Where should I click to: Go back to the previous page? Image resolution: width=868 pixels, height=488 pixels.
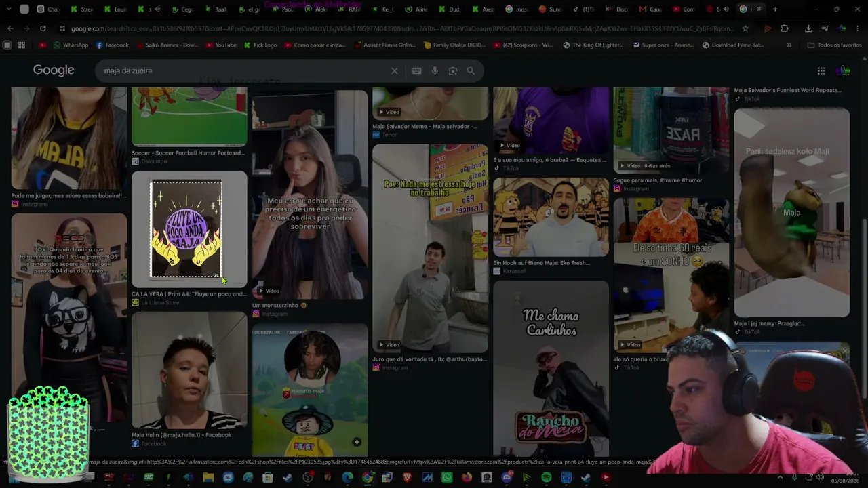pyautogui.click(x=10, y=28)
